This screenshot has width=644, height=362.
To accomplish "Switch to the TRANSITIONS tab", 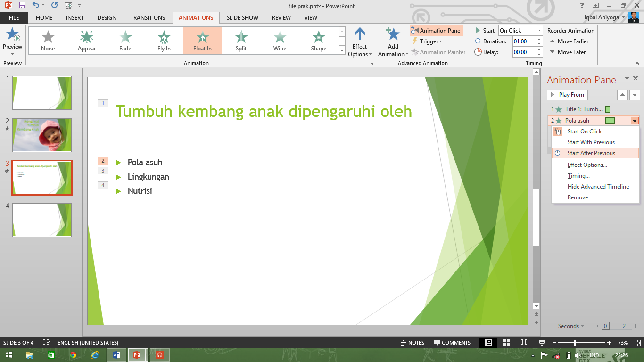I will 148,17.
